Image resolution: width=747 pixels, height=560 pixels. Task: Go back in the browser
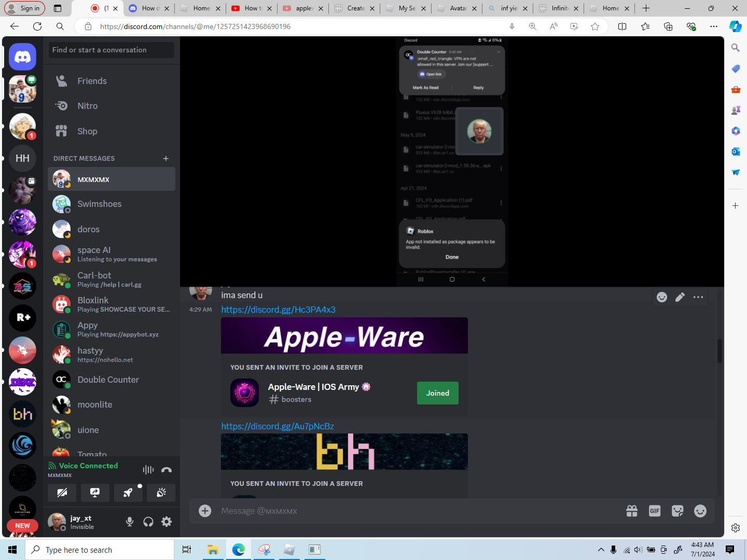pyautogui.click(x=15, y=26)
